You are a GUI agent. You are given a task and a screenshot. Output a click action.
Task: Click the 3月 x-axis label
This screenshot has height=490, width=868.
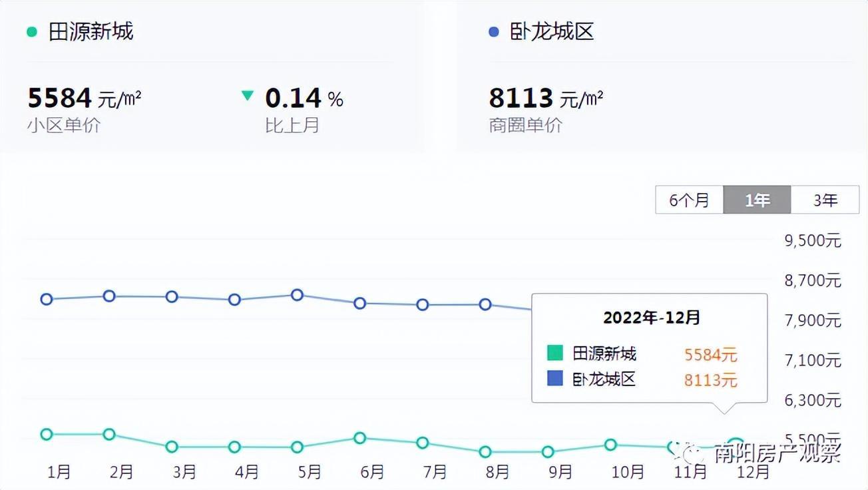[184, 472]
